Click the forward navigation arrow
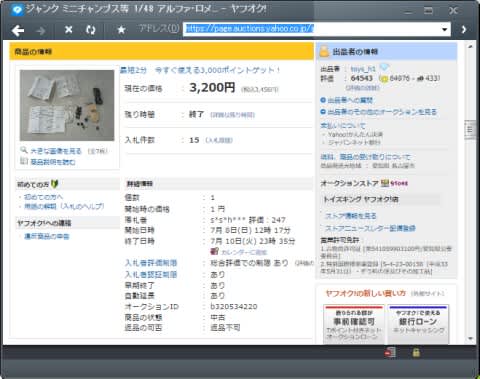480x379 pixels. pos(41,31)
